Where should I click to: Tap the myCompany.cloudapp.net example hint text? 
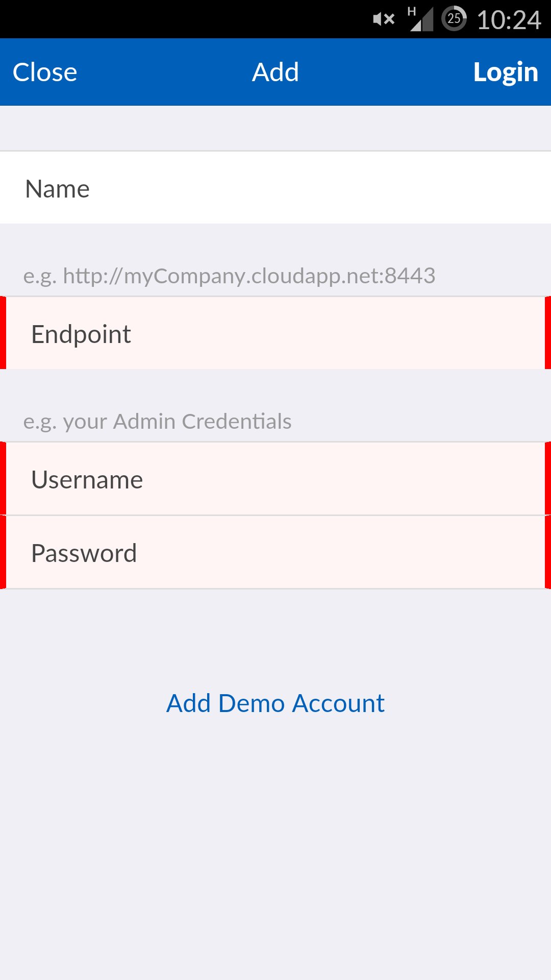(230, 276)
